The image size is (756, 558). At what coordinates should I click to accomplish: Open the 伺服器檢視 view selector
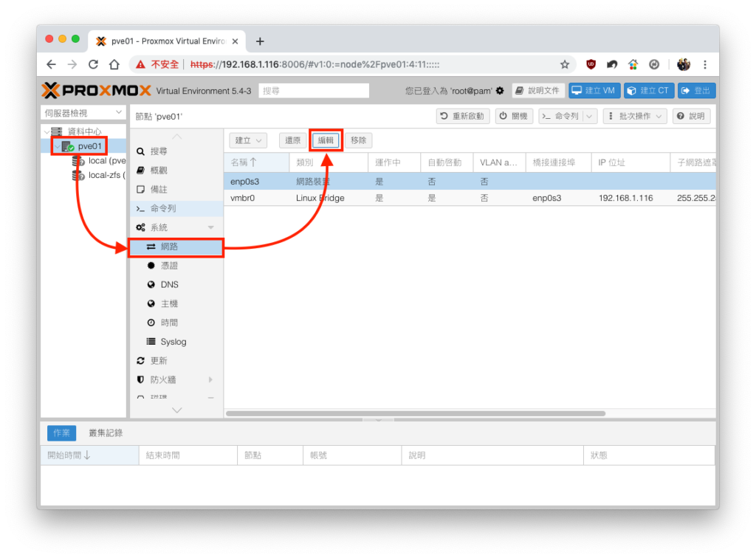coord(83,113)
